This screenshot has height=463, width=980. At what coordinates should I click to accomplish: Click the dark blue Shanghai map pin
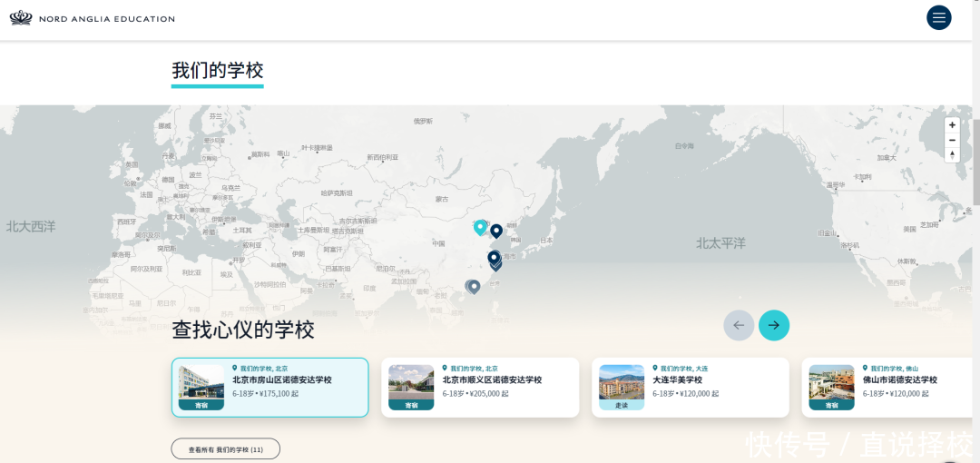pos(494,259)
